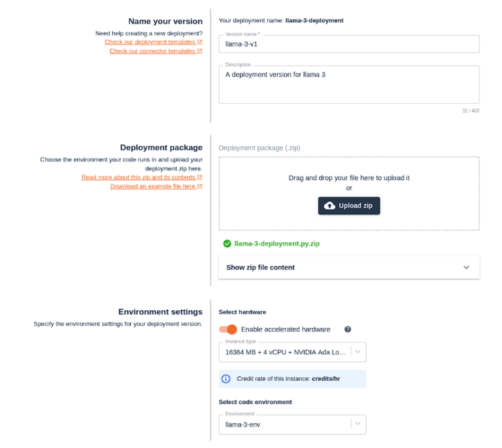Click the help question mark icon beside accelerated hardware
Image resolution: width=502 pixels, height=448 pixels.
(348, 329)
